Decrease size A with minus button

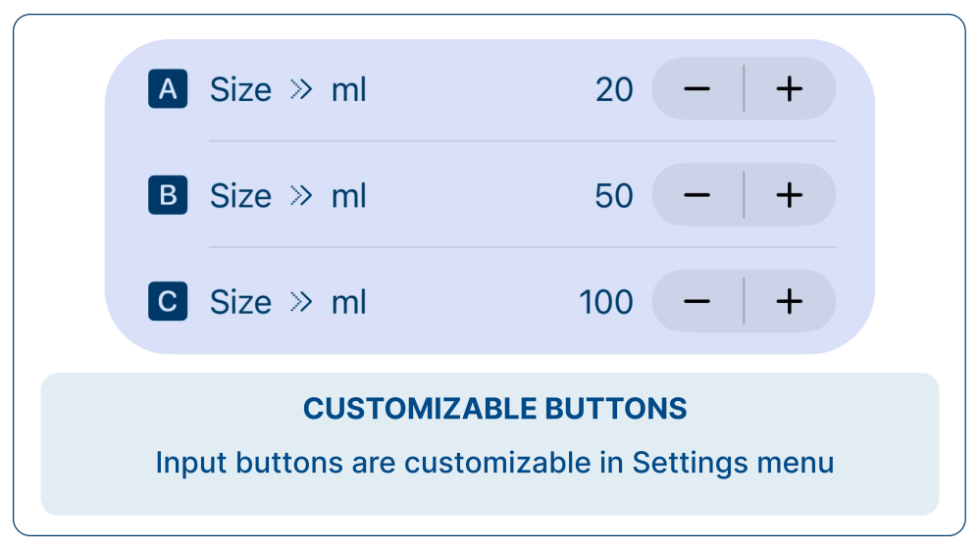point(696,89)
